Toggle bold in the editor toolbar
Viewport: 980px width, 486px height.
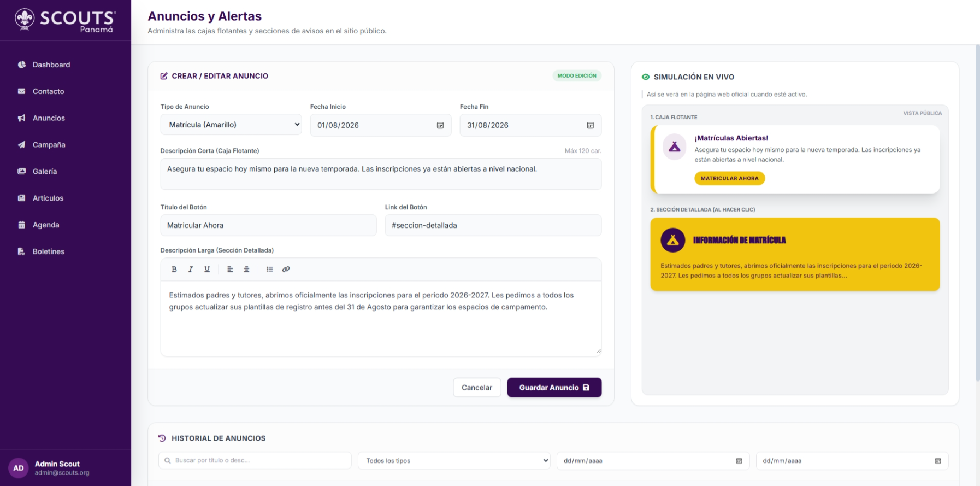click(174, 269)
